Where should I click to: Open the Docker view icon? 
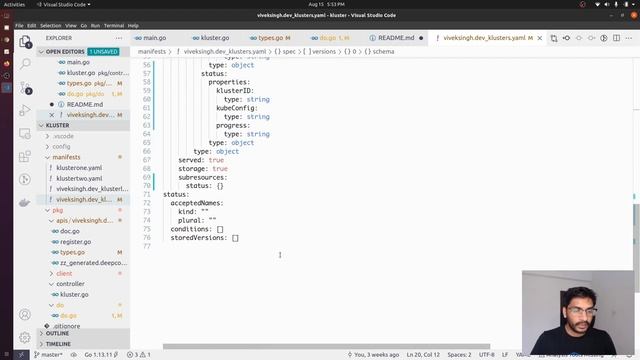(x=25, y=202)
